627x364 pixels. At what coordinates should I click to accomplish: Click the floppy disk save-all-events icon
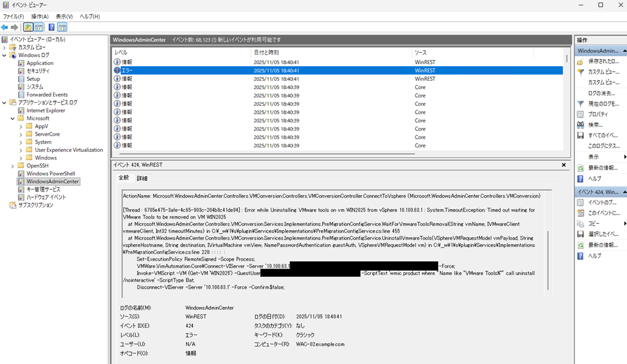[581, 135]
